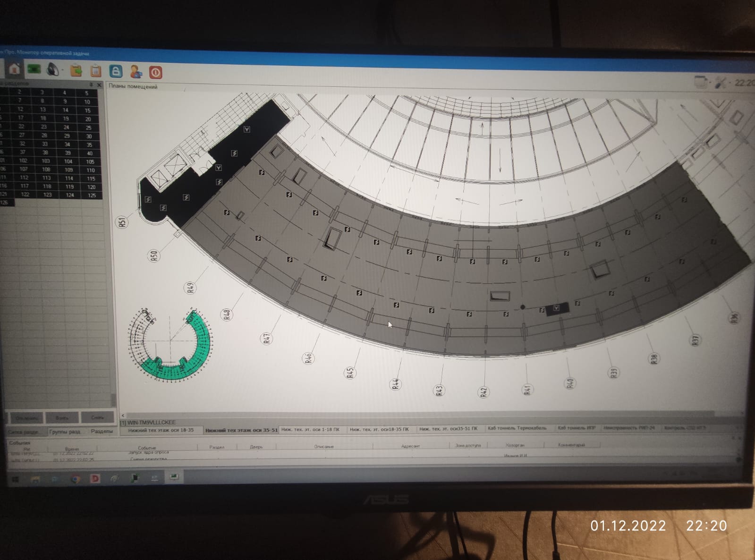This screenshot has height=560, width=755.
Task: Click the leftmost button beside Взять
Action: [x=26, y=418]
